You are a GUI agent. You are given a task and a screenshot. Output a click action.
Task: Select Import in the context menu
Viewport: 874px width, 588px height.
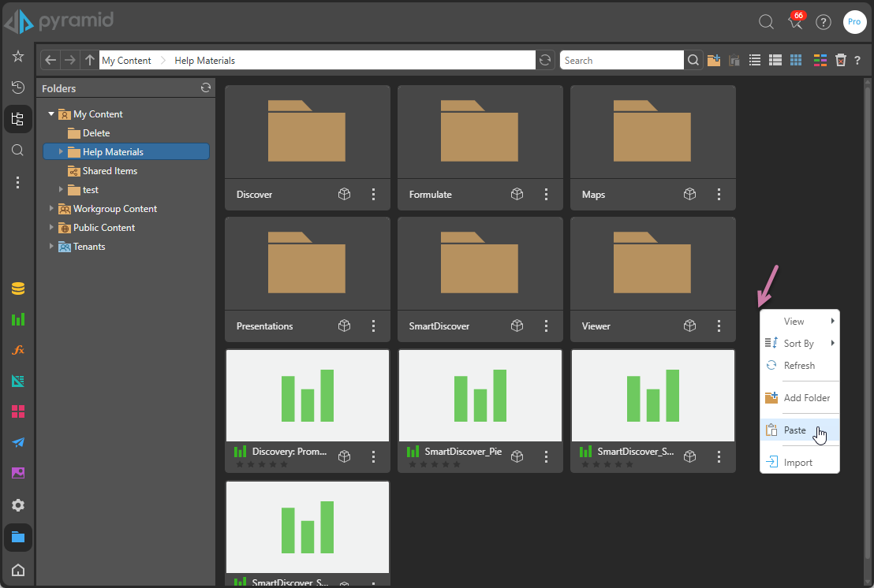797,463
